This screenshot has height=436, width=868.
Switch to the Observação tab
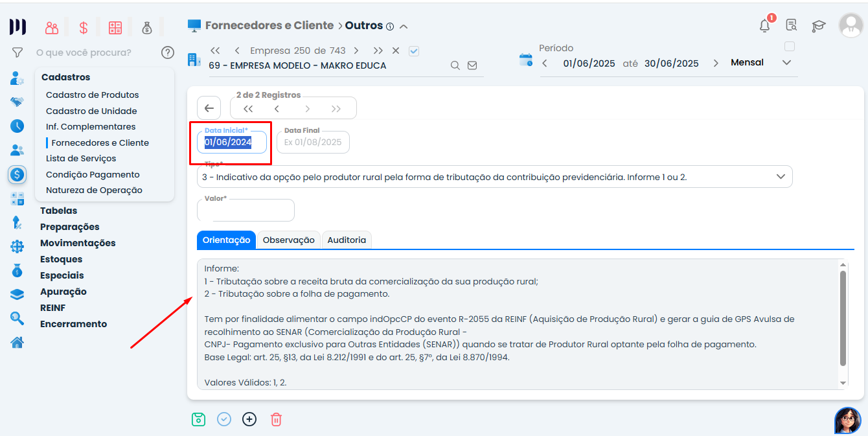click(x=288, y=239)
